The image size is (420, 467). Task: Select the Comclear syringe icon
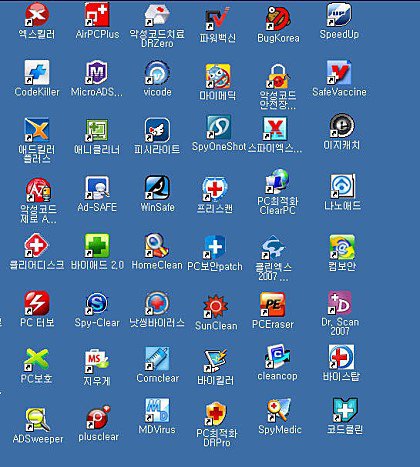click(157, 359)
